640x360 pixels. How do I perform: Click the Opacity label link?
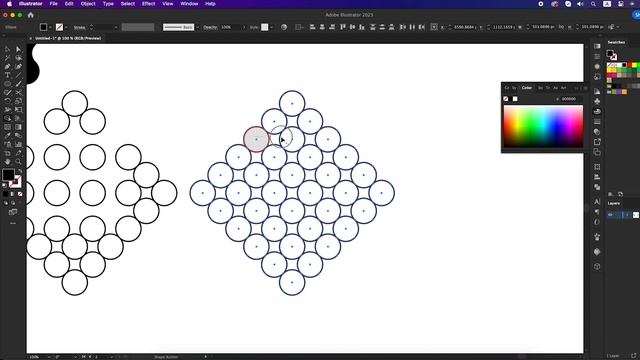click(x=210, y=27)
